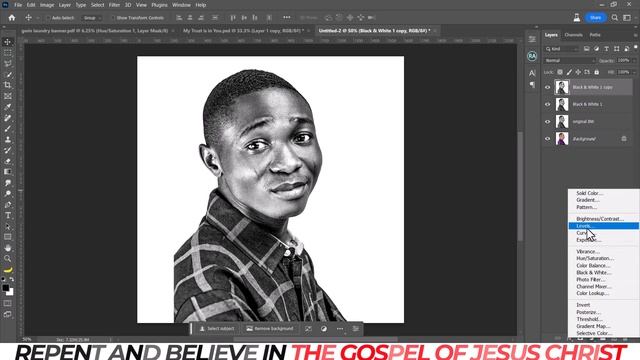Enable the Auto-Select checkbox
Image resolution: width=640 pixels, height=360 pixels.
pyautogui.click(x=48, y=18)
